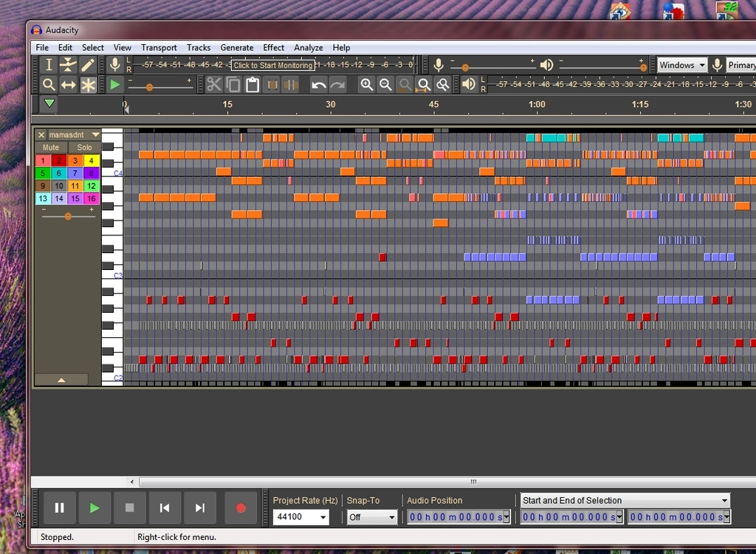Toggle the track Solo button
The height and width of the screenshot is (554, 756).
84,148
